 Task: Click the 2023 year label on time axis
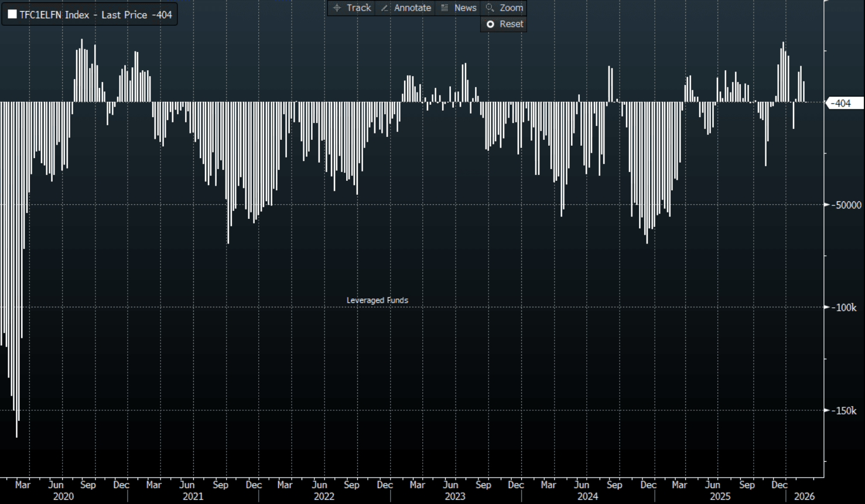[454, 496]
